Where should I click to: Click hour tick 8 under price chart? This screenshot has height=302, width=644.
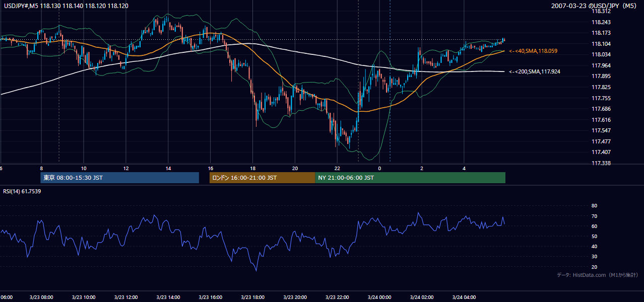(41, 169)
